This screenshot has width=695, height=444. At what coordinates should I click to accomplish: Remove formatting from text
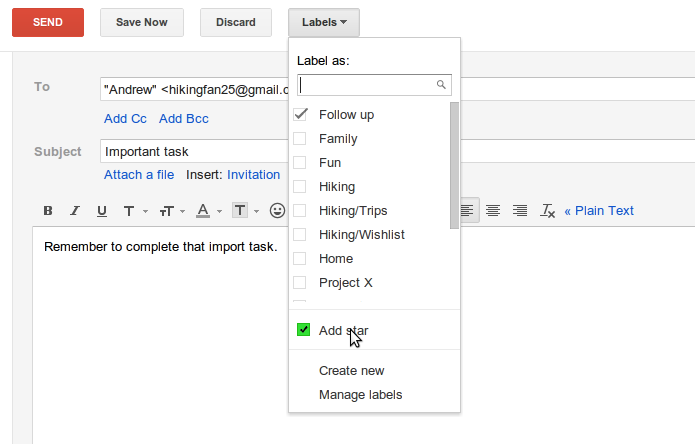[x=547, y=211]
